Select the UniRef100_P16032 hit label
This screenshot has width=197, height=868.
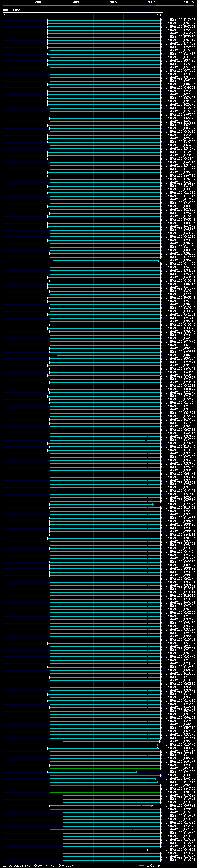[x=180, y=216]
